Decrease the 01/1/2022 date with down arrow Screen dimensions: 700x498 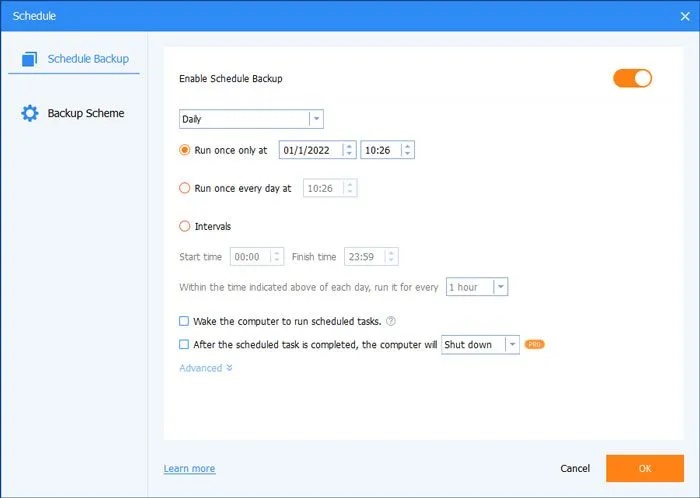click(350, 154)
